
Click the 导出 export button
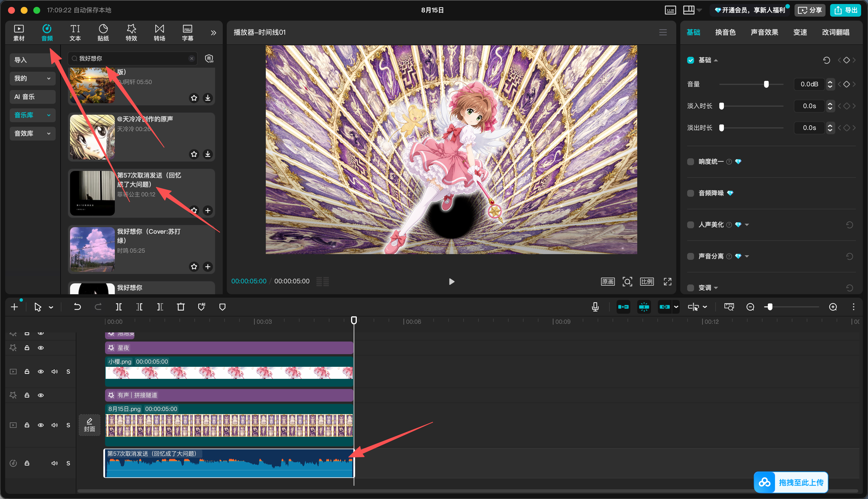tap(845, 10)
